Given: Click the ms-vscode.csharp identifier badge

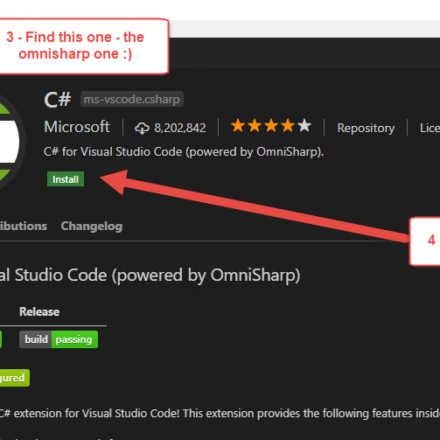Looking at the screenshot, I should click(132, 99).
